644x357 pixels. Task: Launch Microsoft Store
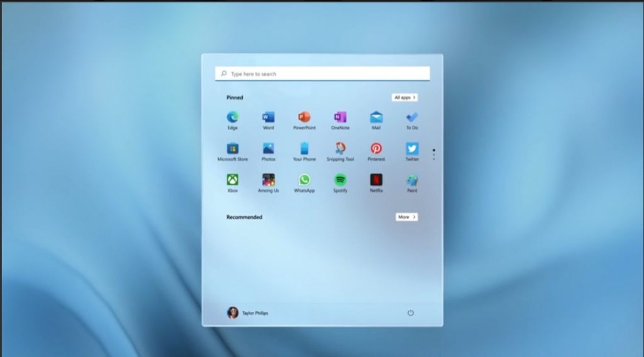[x=233, y=152]
